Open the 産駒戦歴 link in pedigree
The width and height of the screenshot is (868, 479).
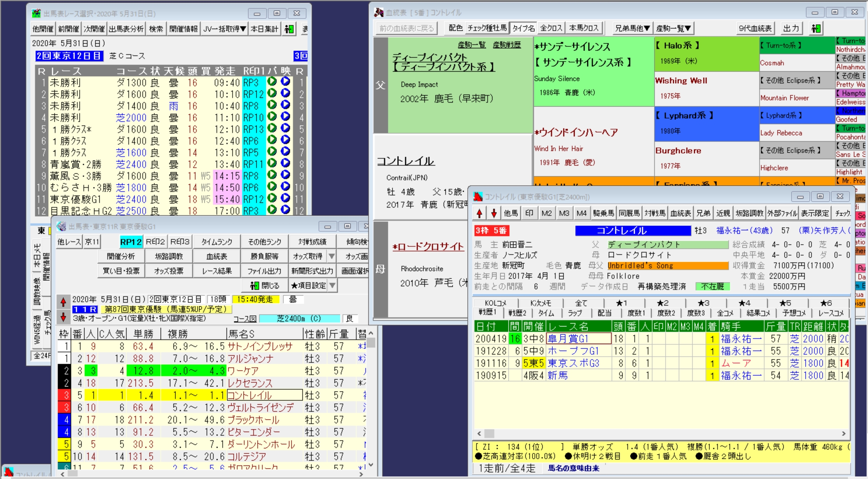point(506,45)
